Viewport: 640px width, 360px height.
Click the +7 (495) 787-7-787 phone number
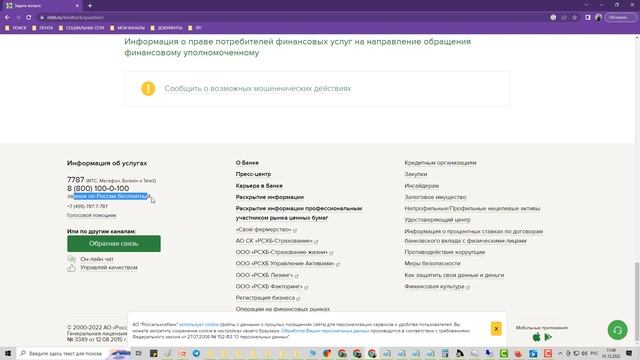click(x=87, y=207)
